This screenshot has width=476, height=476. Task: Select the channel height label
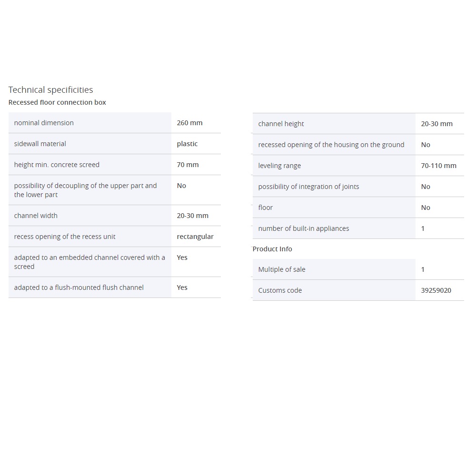[281, 124]
